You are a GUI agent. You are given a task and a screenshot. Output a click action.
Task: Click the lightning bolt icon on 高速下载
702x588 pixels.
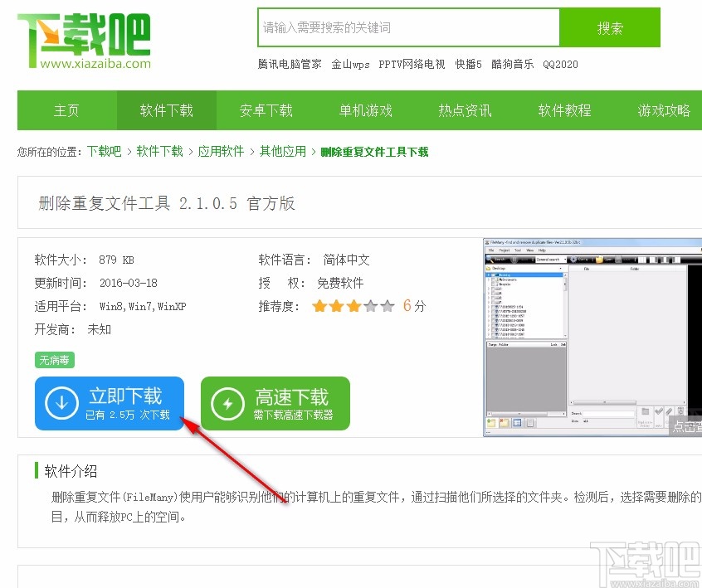(x=226, y=403)
